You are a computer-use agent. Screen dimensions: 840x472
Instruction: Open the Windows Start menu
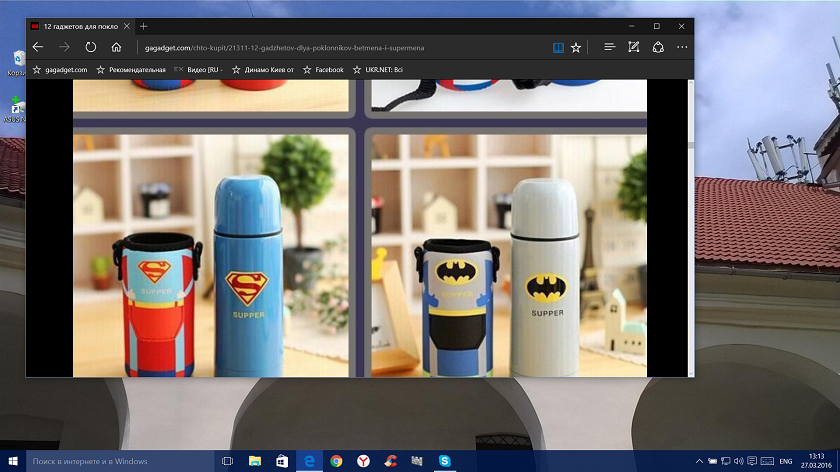tap(13, 461)
